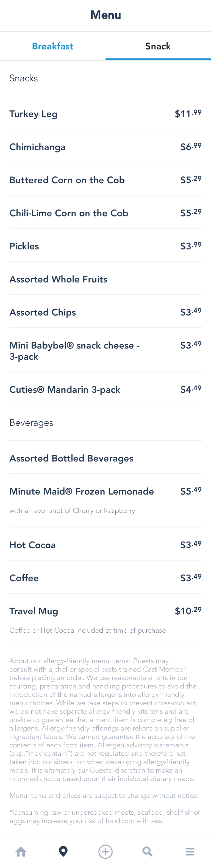
Task: Open search with the magnifying glass icon
Action: tap(147, 851)
